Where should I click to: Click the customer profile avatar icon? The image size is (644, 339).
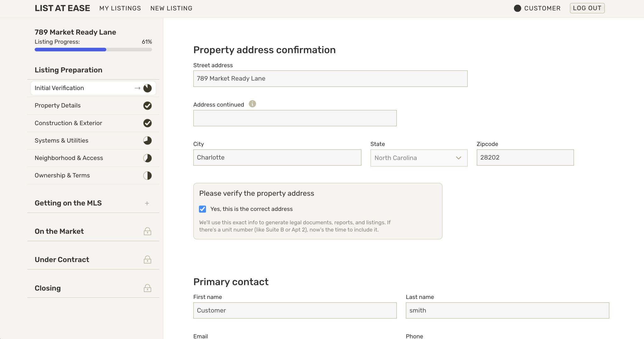click(517, 8)
